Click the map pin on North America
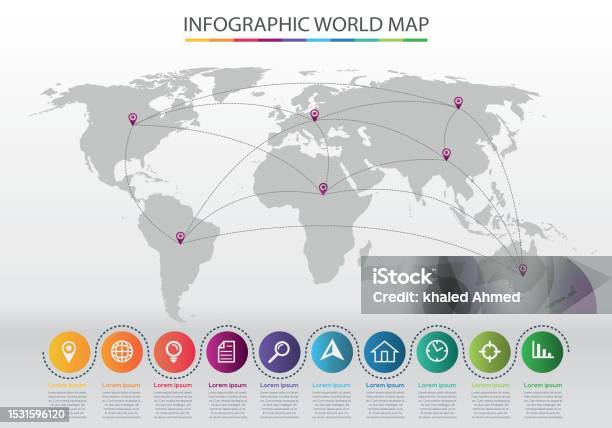612x428 pixels. [x=133, y=119]
